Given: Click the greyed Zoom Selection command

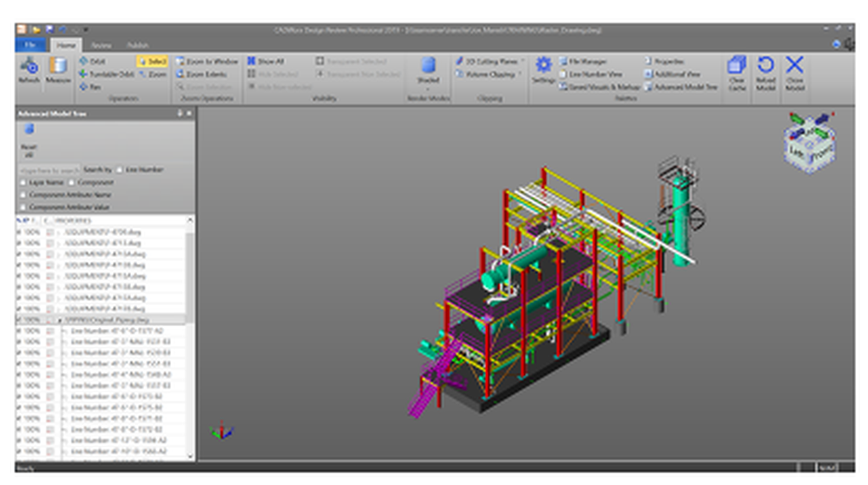Looking at the screenshot, I should (x=204, y=87).
